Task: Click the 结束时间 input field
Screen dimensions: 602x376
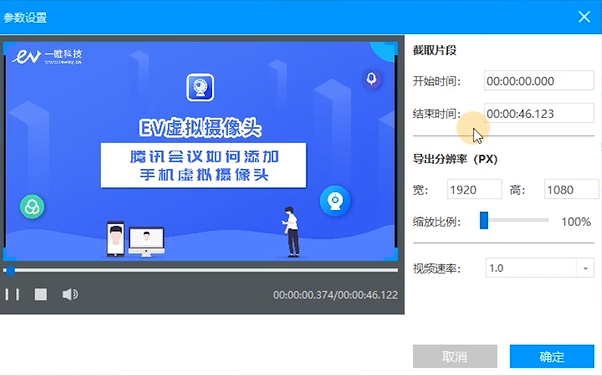Action: click(539, 114)
